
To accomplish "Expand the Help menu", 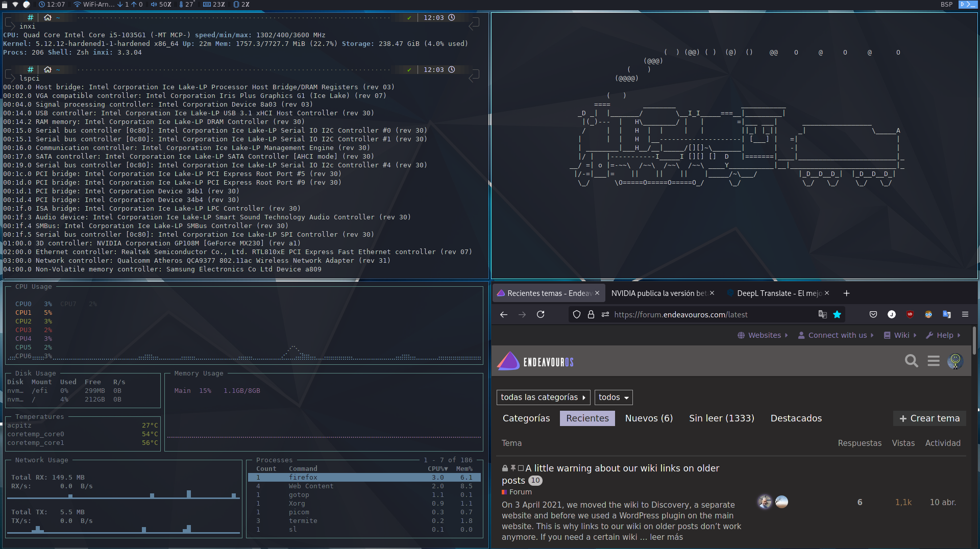I will [x=943, y=335].
